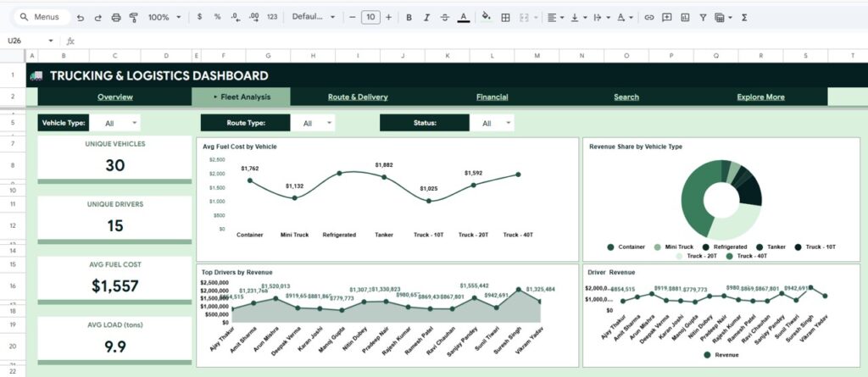Redo the last undone action
This screenshot has width=868, height=377.
tap(98, 18)
